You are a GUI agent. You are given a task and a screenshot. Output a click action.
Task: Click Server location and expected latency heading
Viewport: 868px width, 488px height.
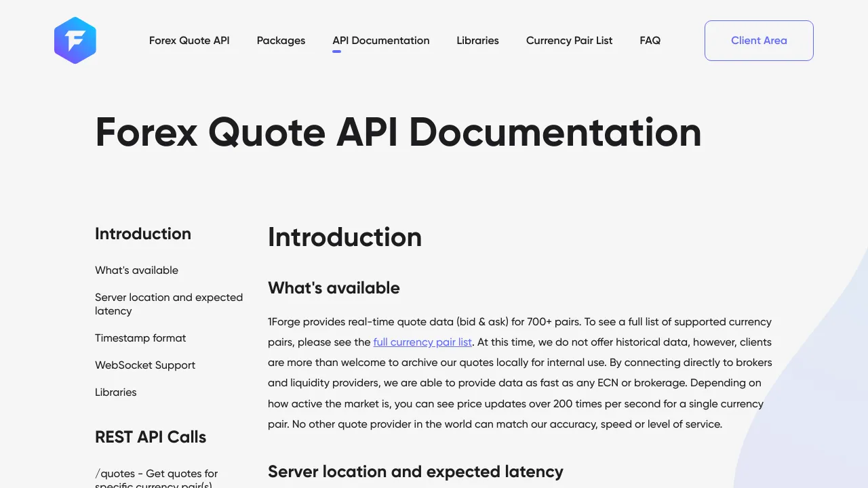point(416,472)
